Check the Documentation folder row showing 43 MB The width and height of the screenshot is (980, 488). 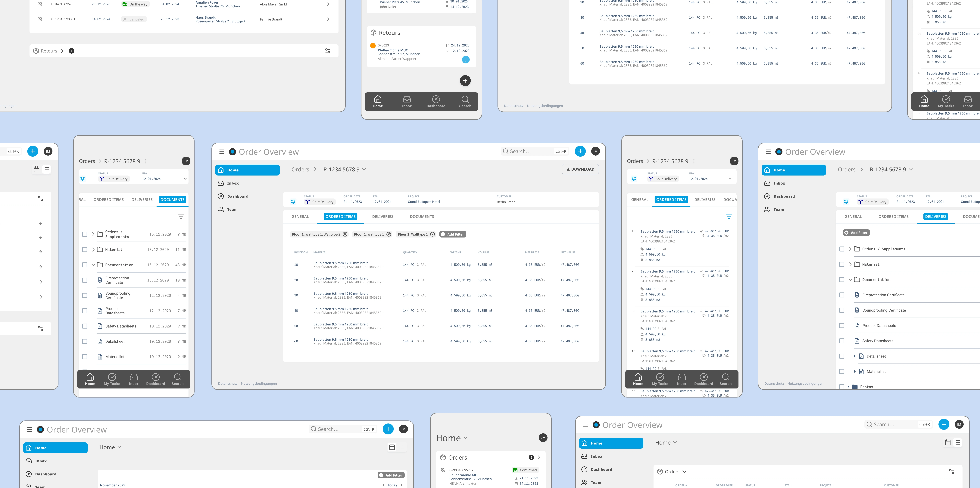[85, 265]
